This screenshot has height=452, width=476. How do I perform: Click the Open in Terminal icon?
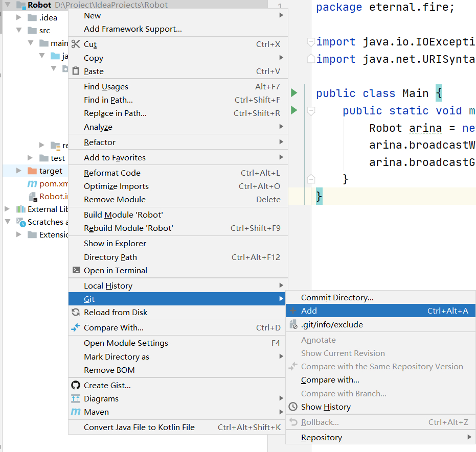pos(76,270)
